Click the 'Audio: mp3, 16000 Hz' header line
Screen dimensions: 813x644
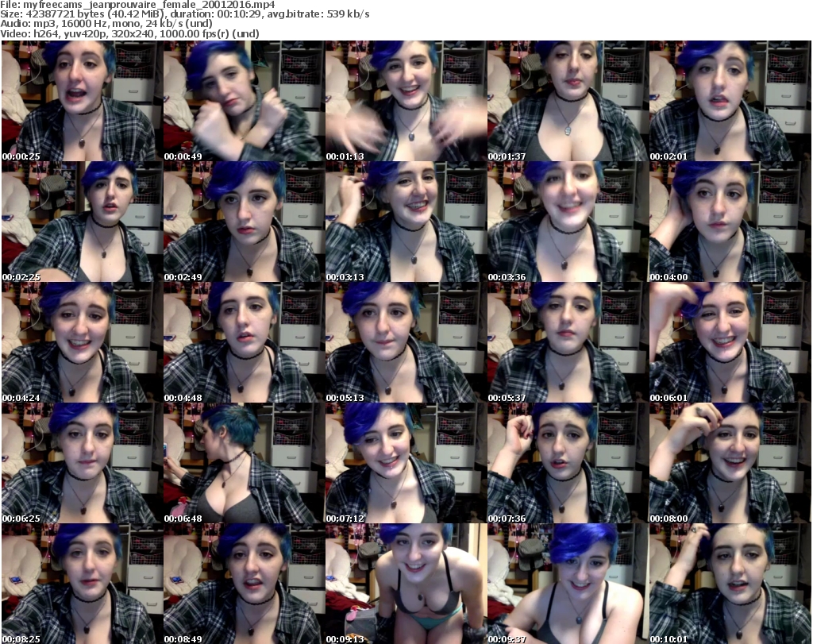106,24
